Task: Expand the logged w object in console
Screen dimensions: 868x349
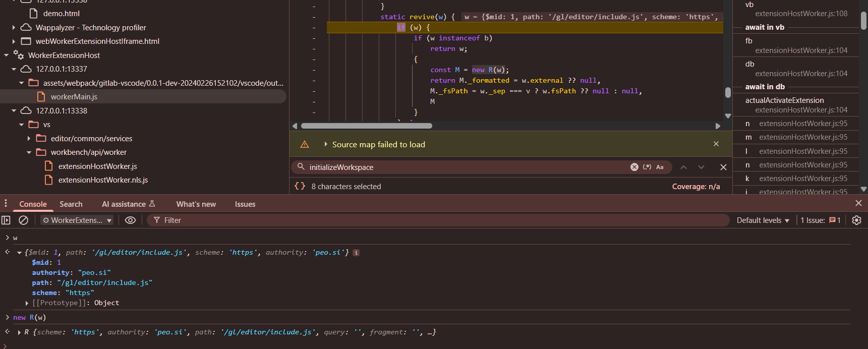Action: [19, 253]
